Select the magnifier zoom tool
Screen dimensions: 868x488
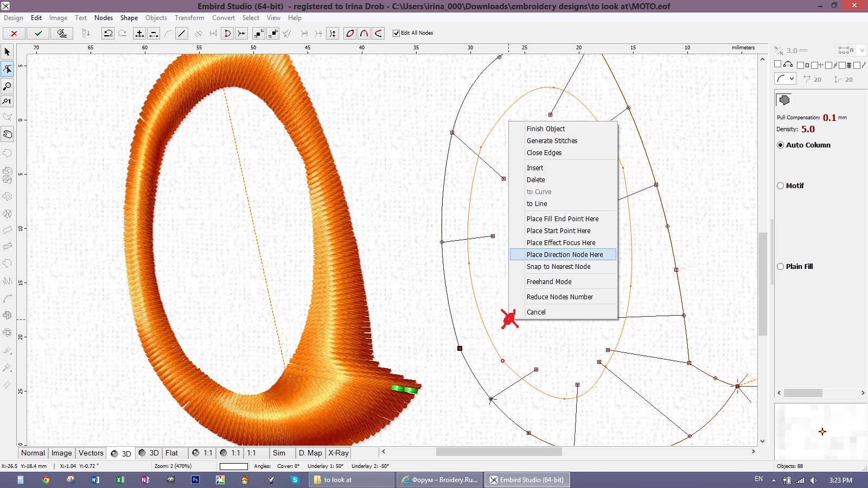click(x=7, y=86)
